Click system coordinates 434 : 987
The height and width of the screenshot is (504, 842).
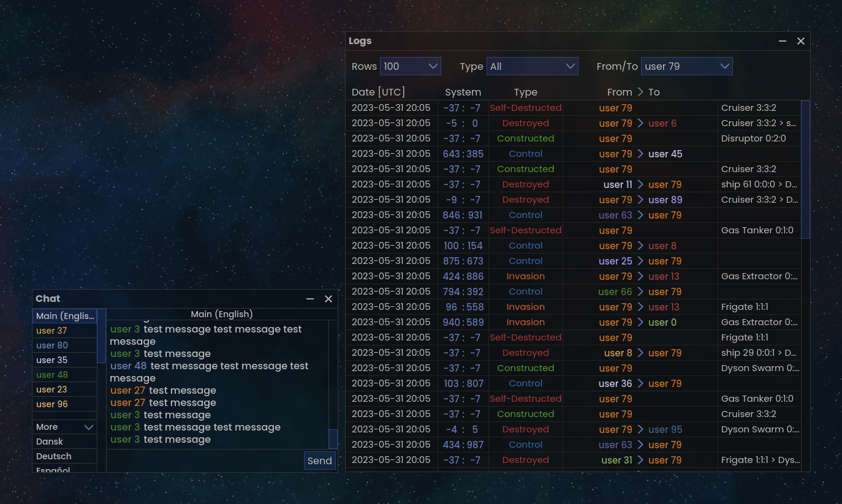tap(463, 445)
